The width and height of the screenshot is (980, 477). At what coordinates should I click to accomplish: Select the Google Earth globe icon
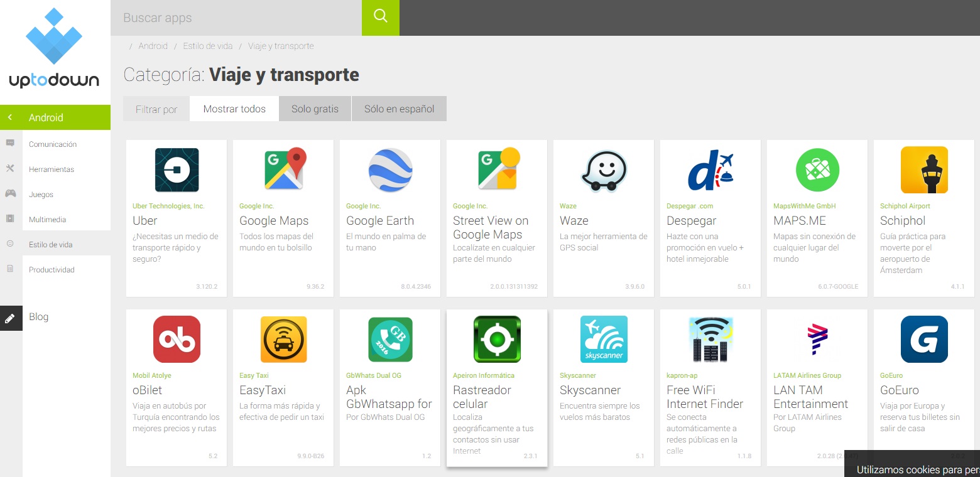pyautogui.click(x=390, y=170)
